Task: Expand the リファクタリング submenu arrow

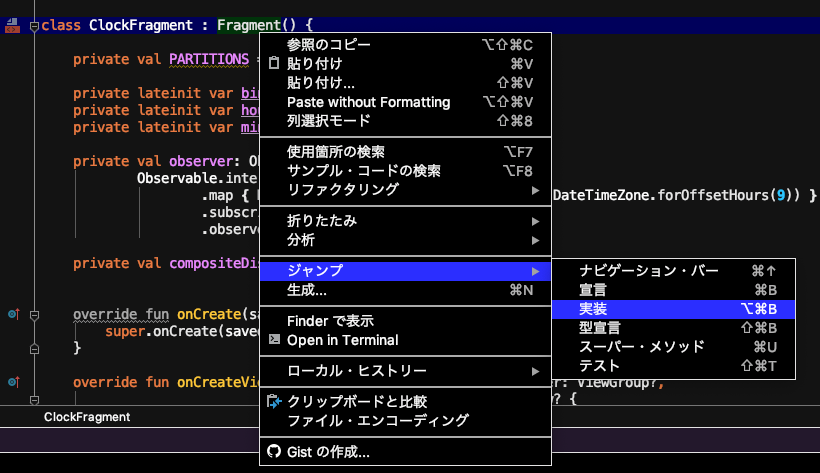Action: point(535,190)
